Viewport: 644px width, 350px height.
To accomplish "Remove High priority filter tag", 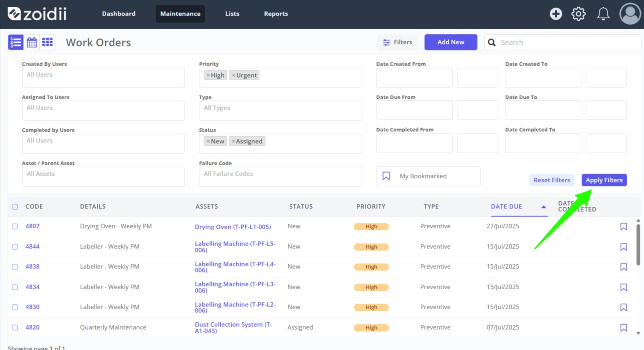I will click(x=208, y=75).
